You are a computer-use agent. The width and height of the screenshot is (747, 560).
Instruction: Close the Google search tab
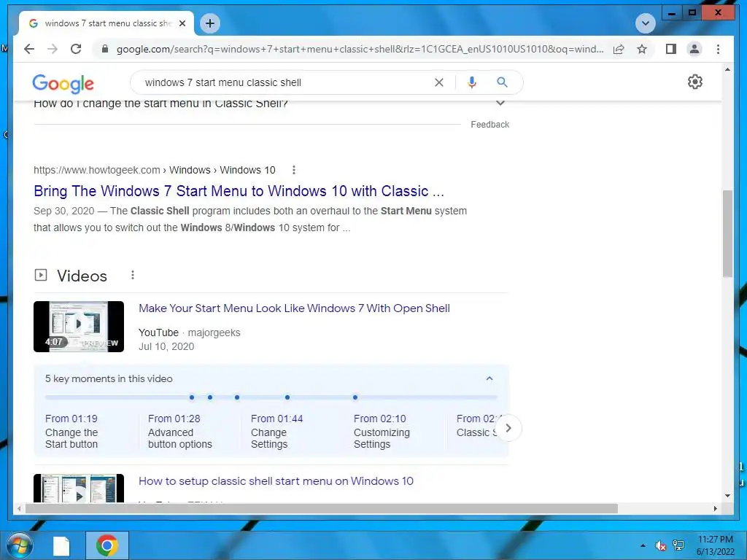coord(182,23)
